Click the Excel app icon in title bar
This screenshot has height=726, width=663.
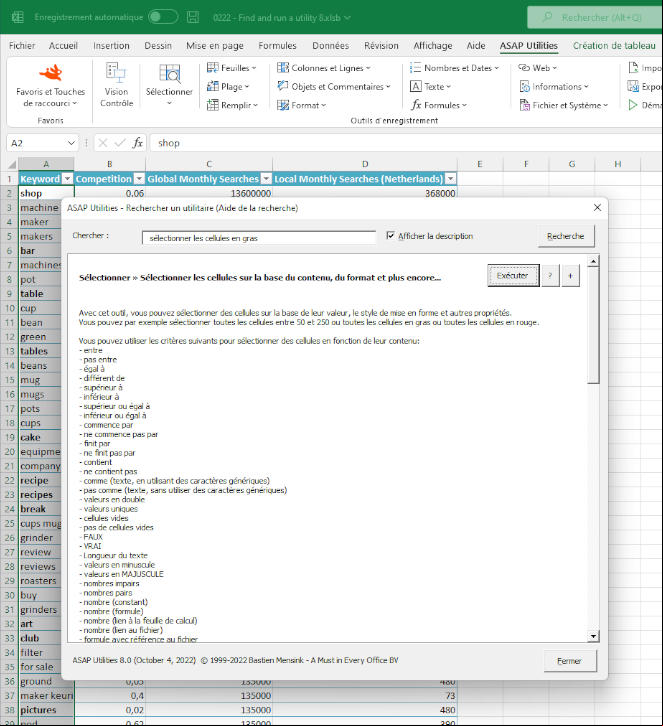(18, 18)
